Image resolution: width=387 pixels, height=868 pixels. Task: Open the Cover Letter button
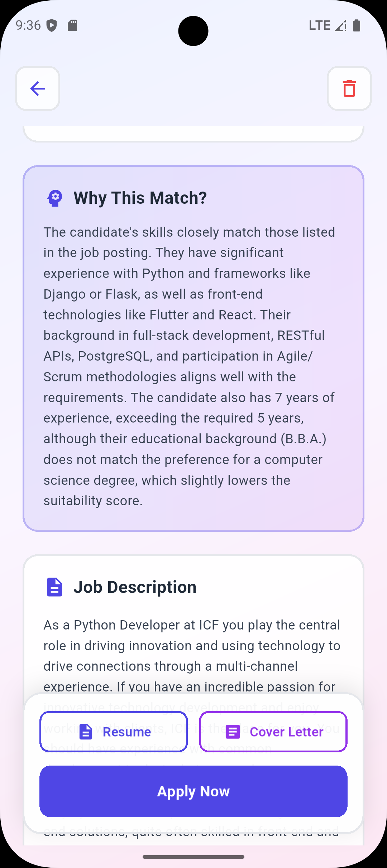(x=273, y=732)
